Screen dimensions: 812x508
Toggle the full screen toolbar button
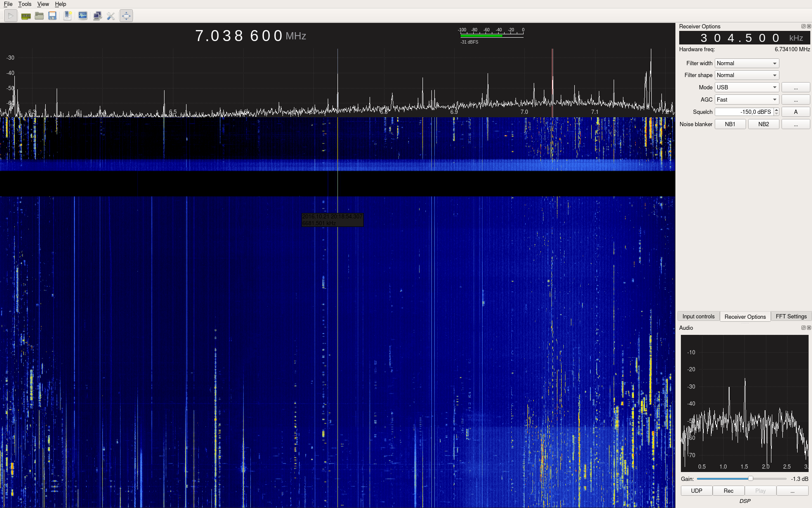coord(126,16)
